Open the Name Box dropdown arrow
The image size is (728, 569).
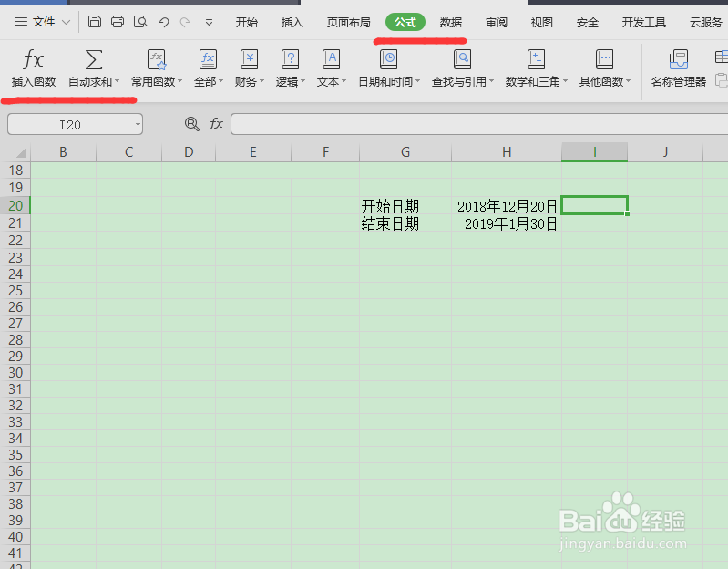coord(138,125)
